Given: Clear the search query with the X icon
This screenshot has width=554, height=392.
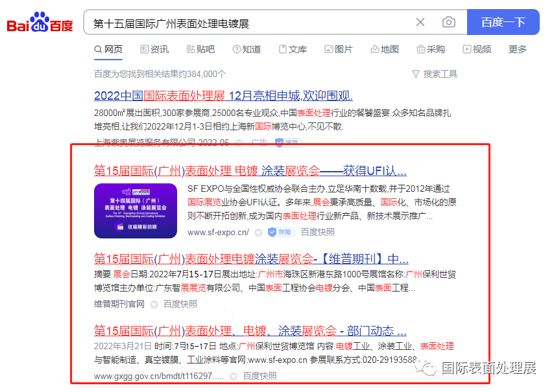Looking at the screenshot, I should coord(420,21).
